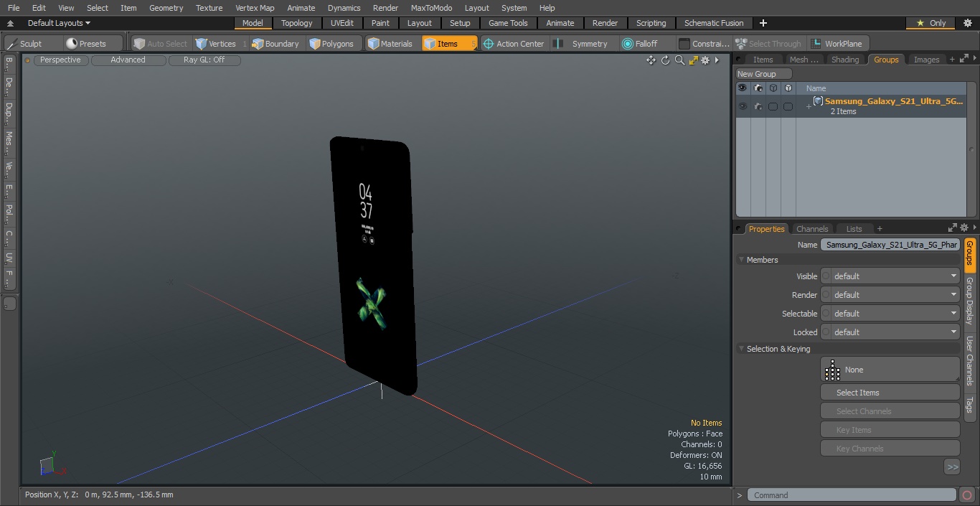980x506 pixels.
Task: Click the viewport pan (move) icon
Action: click(651, 60)
